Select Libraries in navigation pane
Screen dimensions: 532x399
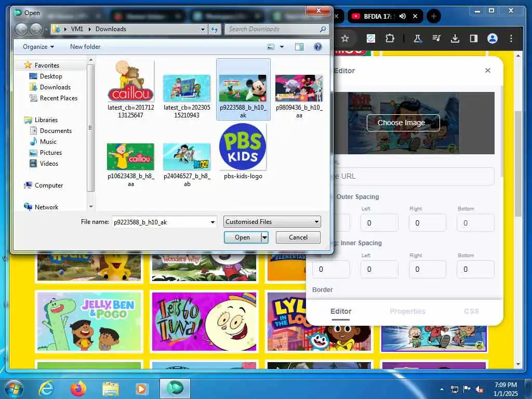46,120
